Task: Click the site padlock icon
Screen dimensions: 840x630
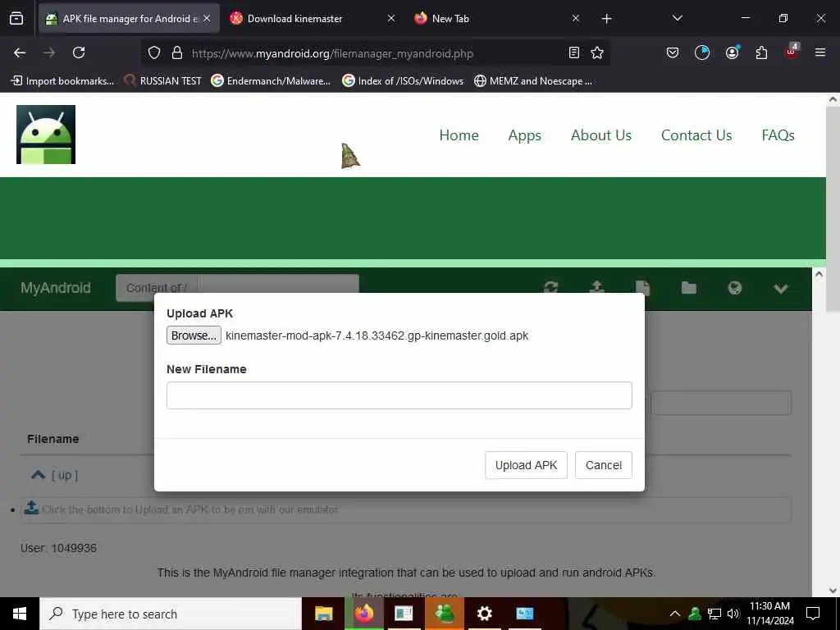Action: 177,52
